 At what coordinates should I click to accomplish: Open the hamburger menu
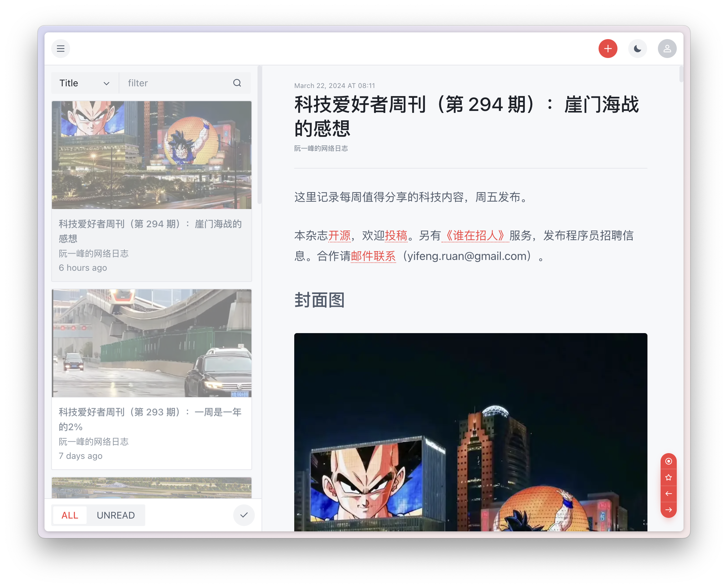61,49
